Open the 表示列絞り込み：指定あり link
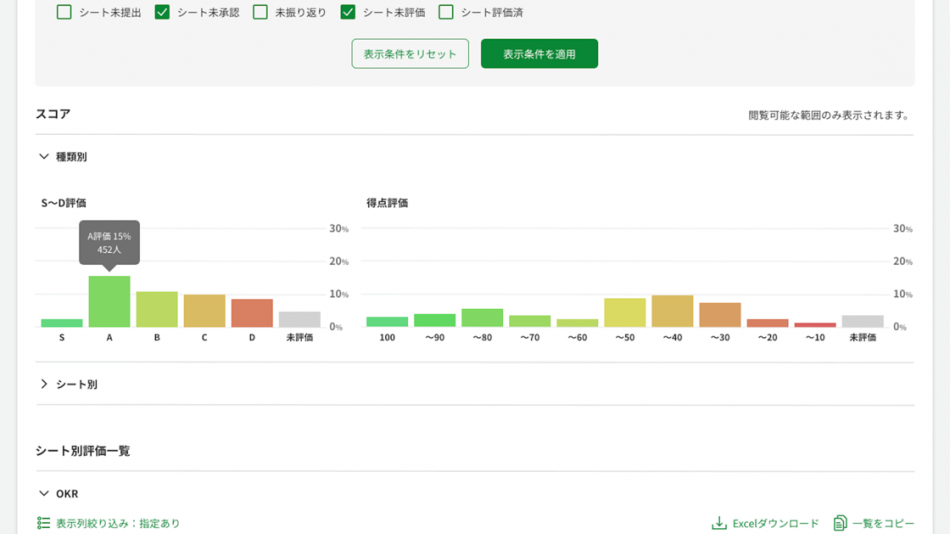The width and height of the screenshot is (950, 534). [x=118, y=523]
